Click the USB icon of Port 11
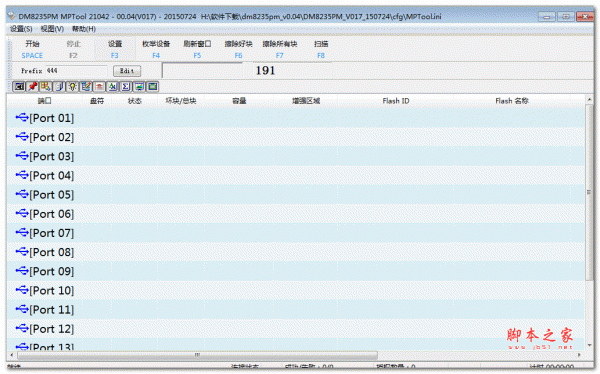This screenshot has height=374, width=600. tap(22, 309)
